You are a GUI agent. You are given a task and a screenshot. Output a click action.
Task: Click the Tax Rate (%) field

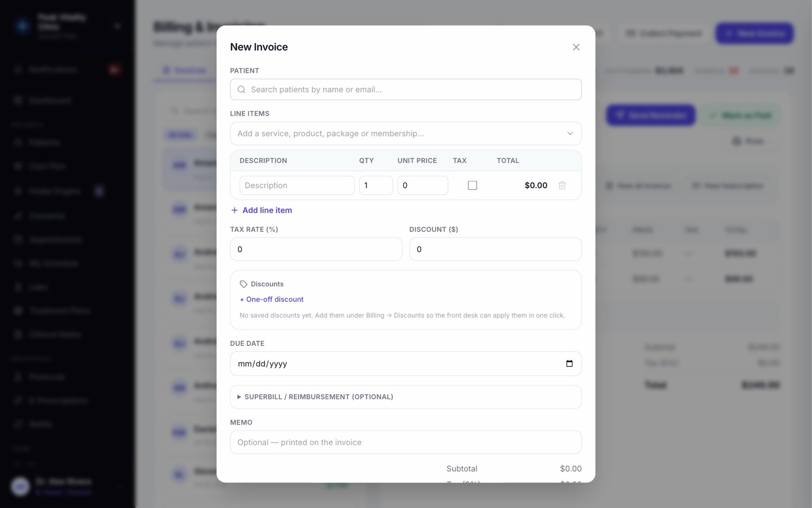(x=316, y=249)
